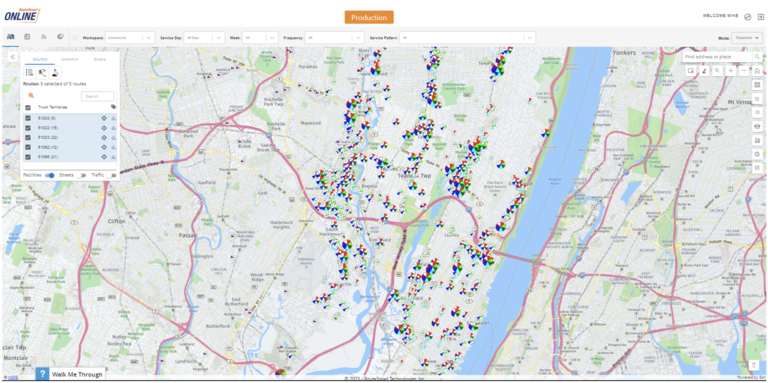Screen dimensions: 768x383
Task: Click the zoom magnifier map tool
Action: click(717, 71)
